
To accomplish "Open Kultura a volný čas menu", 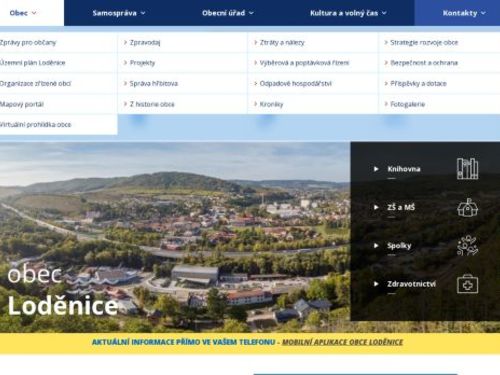I will pyautogui.click(x=348, y=13).
